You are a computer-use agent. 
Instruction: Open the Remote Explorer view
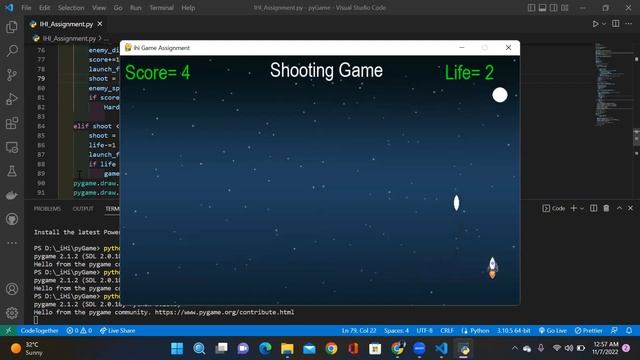[x=12, y=147]
